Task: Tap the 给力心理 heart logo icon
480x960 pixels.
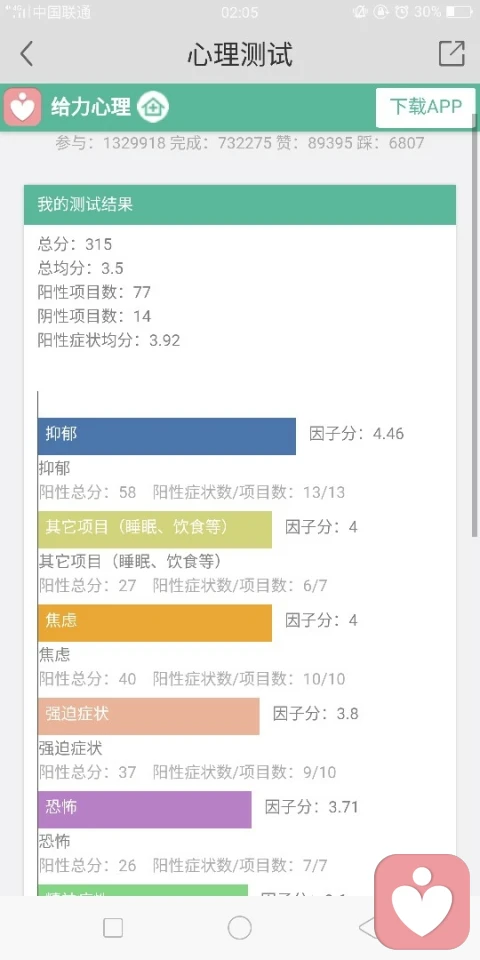Action: coord(23,107)
